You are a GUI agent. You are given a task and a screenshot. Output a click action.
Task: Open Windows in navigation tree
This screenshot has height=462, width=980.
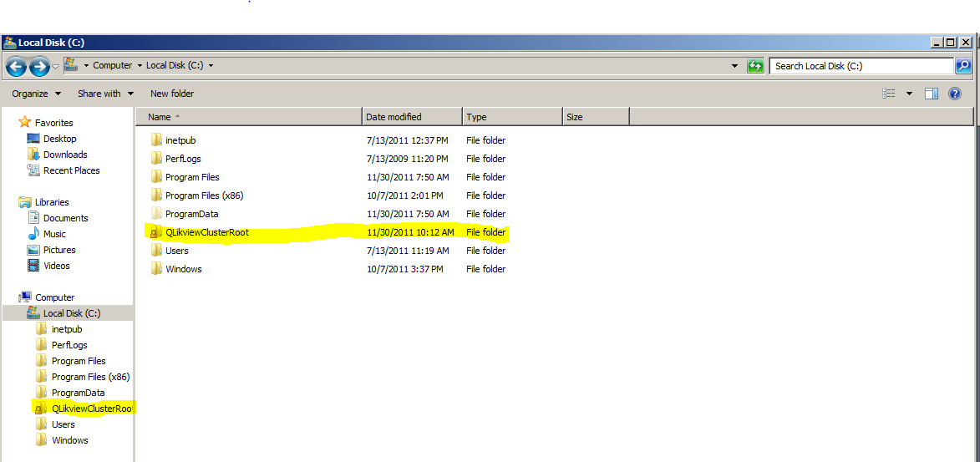click(63, 440)
